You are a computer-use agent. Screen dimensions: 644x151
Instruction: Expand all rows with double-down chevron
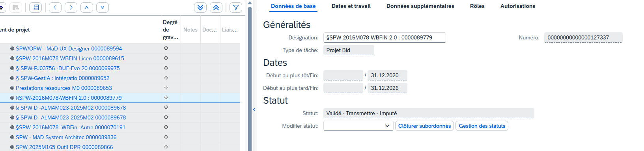pos(200,7)
